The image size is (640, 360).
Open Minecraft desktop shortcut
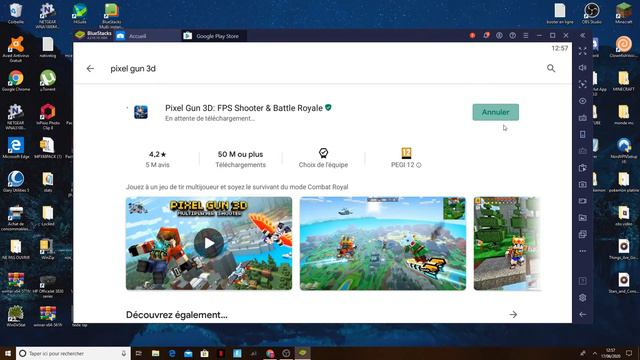[x=624, y=13]
